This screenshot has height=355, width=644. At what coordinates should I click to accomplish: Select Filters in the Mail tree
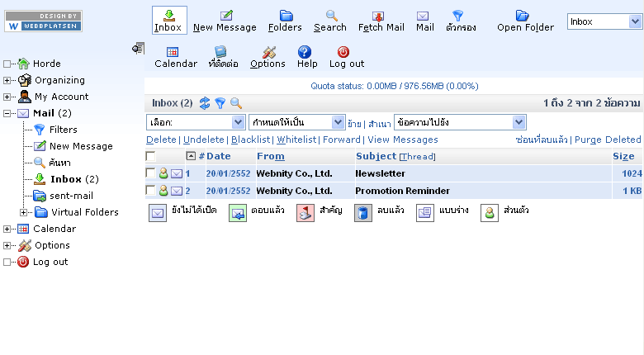click(x=64, y=130)
